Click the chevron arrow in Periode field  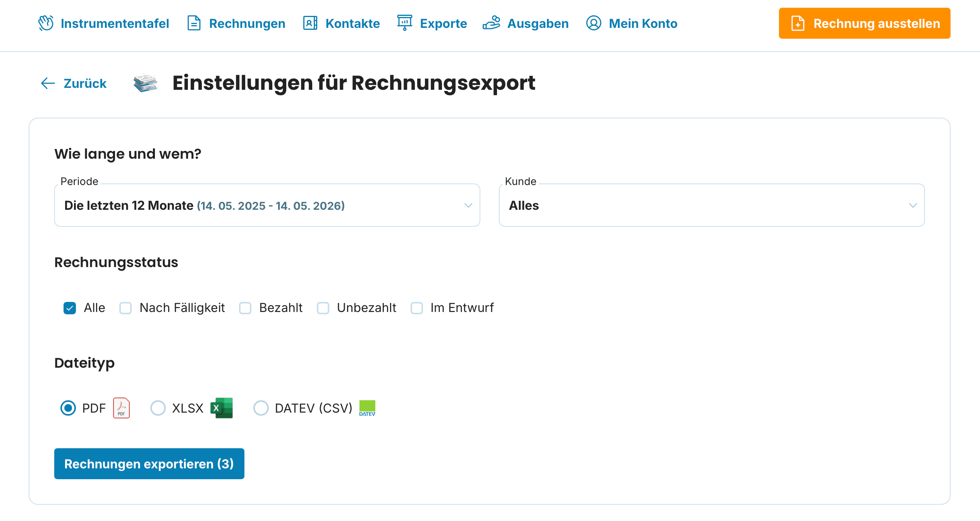[x=468, y=205]
